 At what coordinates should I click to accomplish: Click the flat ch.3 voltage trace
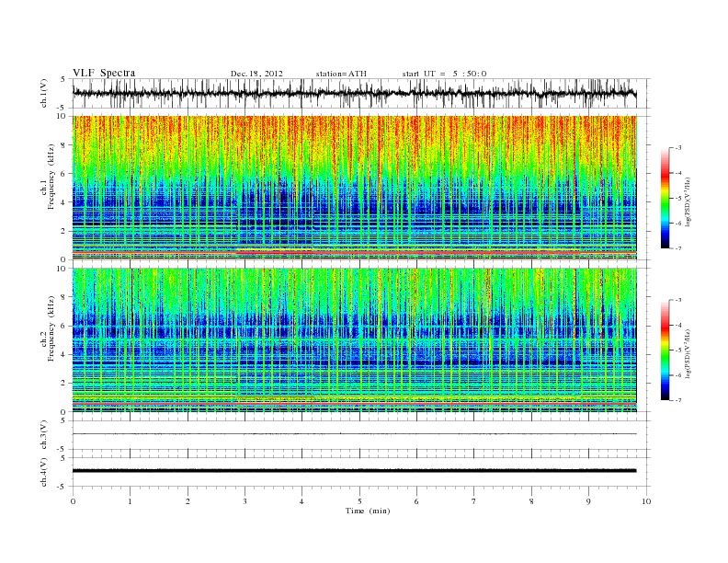pyautogui.click(x=355, y=434)
